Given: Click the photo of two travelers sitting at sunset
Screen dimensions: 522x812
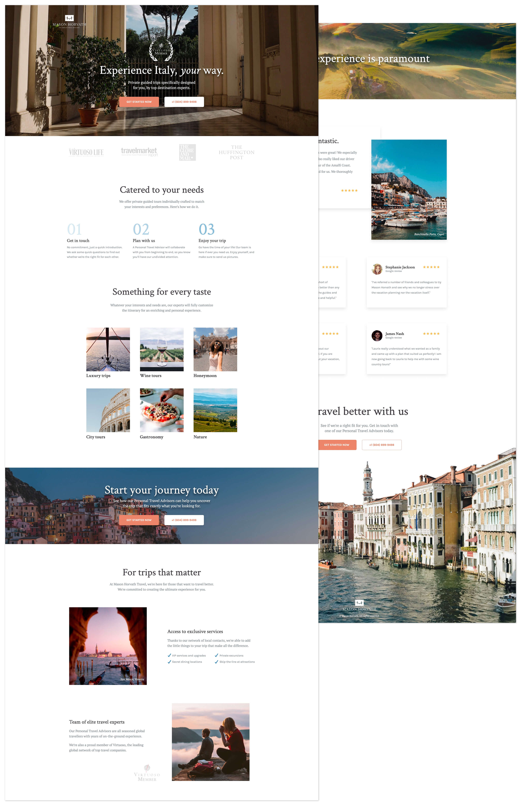Looking at the screenshot, I should 211,742.
